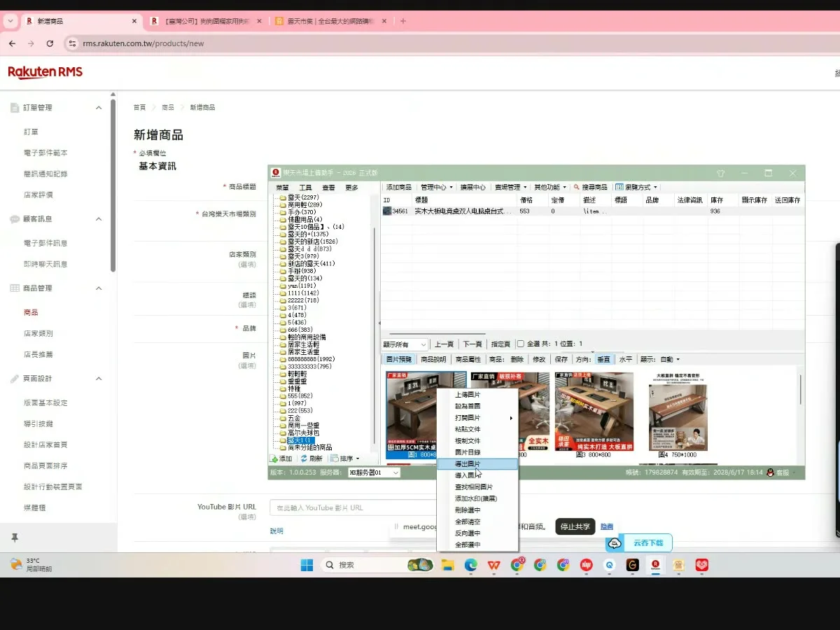The width and height of the screenshot is (840, 630).
Task: Tick the 全選 checkbox
Action: coord(520,344)
